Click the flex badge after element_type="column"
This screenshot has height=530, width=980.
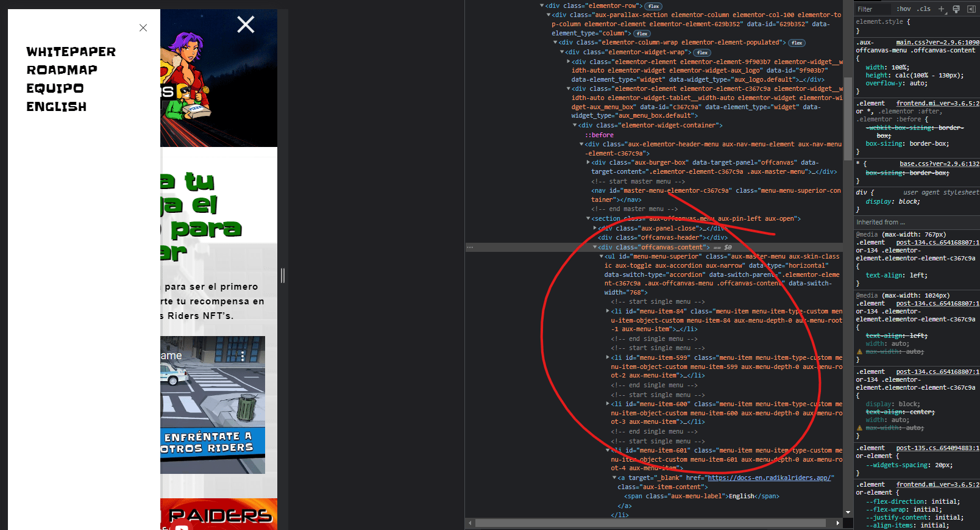(x=642, y=34)
